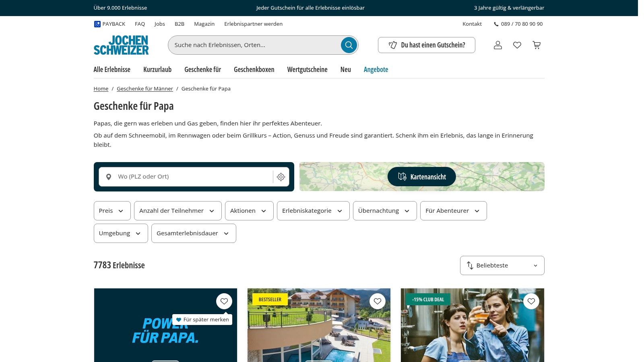Open the Neu menu item
The height and width of the screenshot is (362, 644).
[x=346, y=70]
